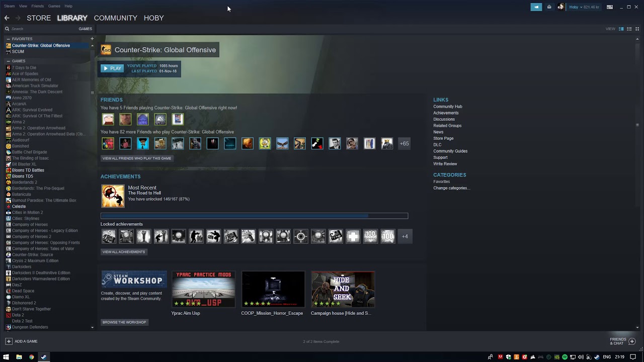Click the volume speaker tray icon
Viewport: 644px width, 362px height.
581,357
